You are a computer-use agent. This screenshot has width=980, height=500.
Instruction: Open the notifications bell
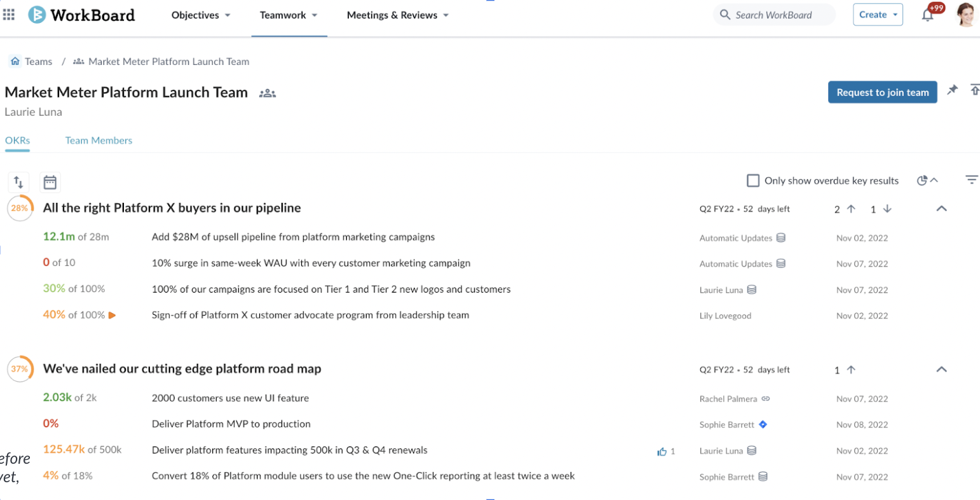coord(928,15)
